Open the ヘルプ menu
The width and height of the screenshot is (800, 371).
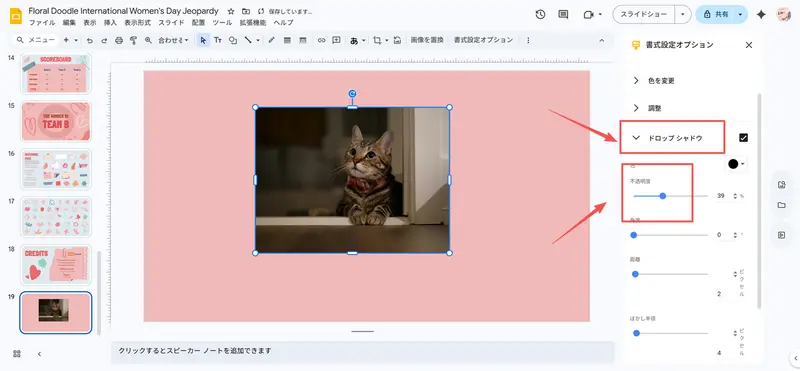(284, 22)
